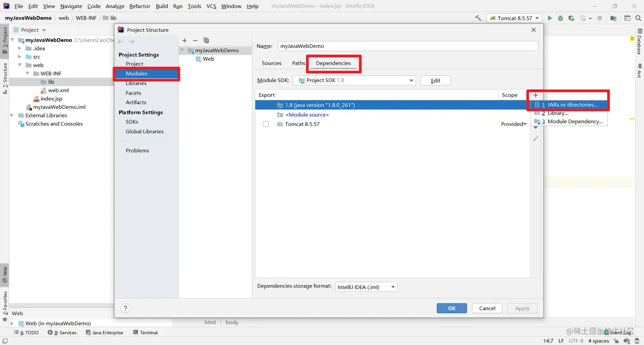
Task: Open the Favorites side tool window
Action: (5, 306)
